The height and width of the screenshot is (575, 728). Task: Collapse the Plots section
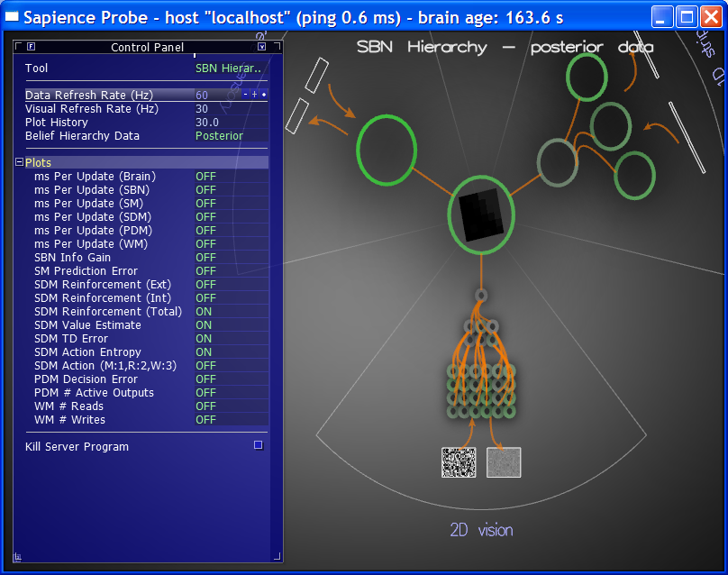[x=19, y=163]
